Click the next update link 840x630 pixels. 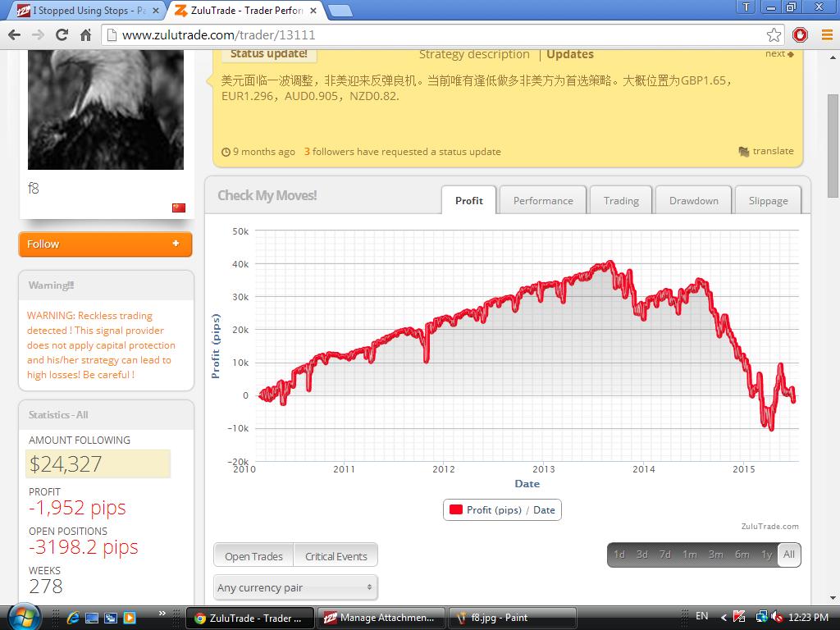click(x=779, y=53)
